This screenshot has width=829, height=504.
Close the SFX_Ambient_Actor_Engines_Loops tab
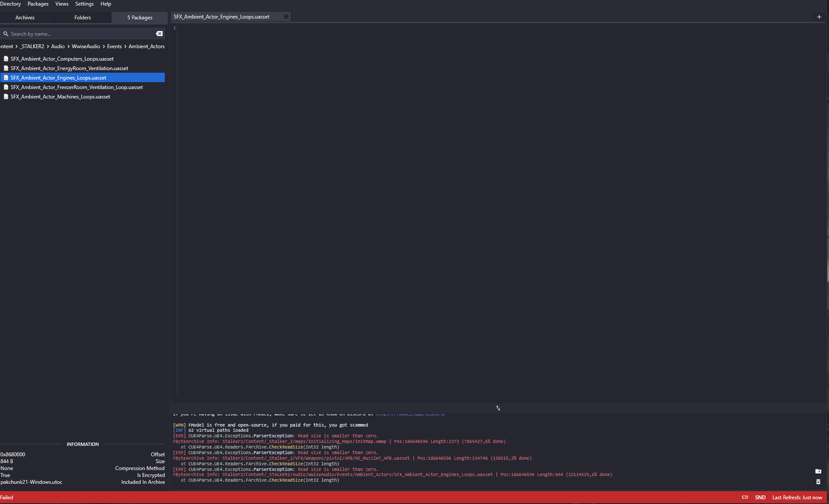[286, 17]
